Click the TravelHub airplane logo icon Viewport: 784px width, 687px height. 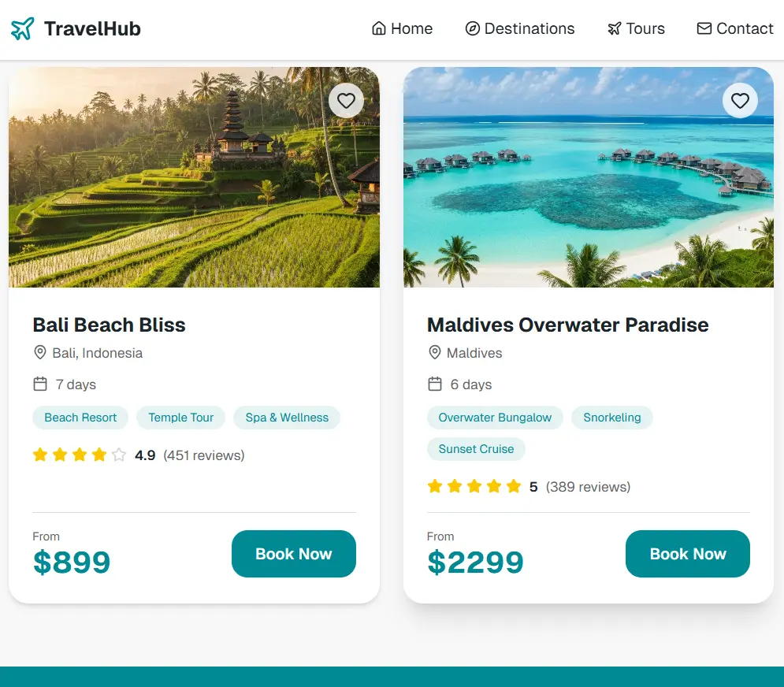click(x=23, y=29)
